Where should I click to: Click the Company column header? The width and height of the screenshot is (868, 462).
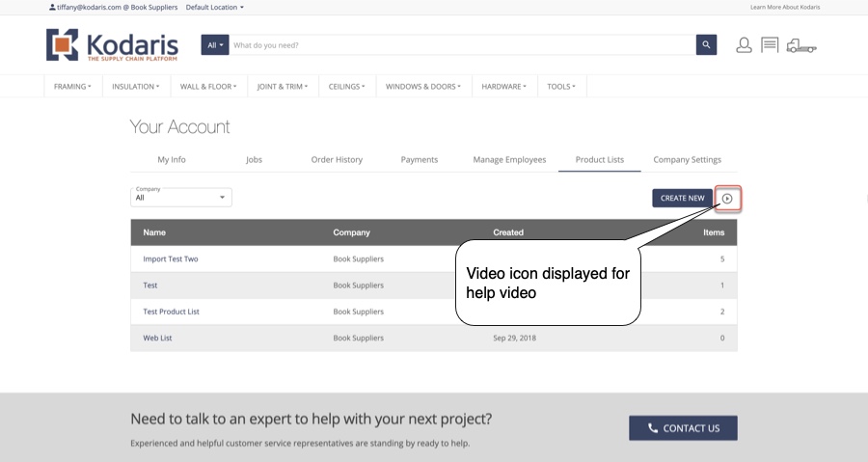(351, 232)
